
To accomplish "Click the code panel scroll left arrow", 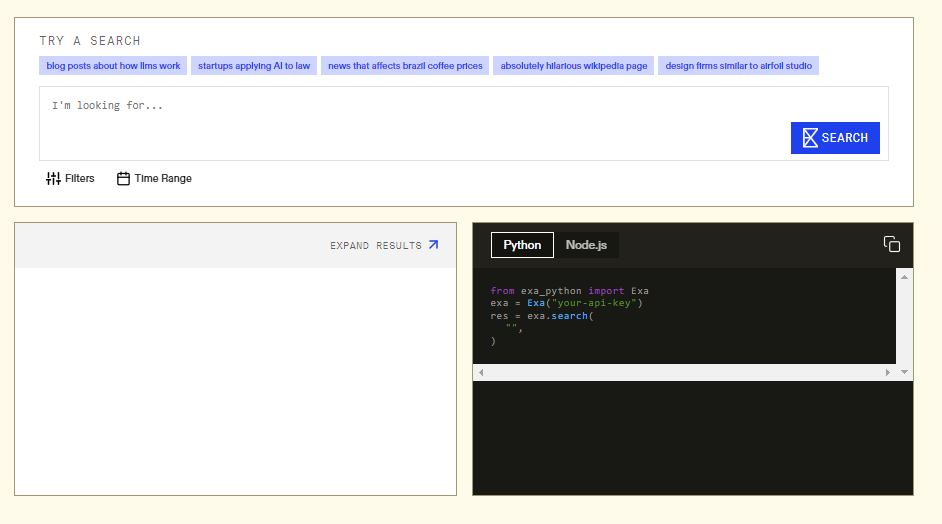I will 481,373.
